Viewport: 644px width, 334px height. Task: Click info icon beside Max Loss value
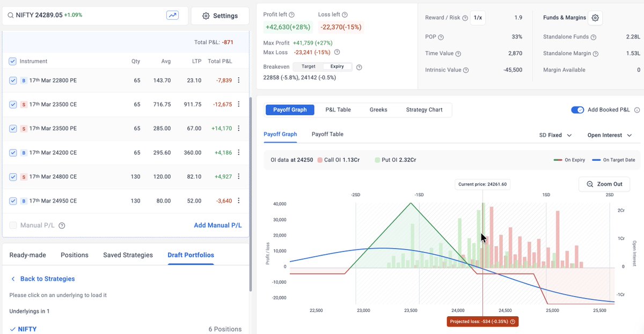click(337, 52)
